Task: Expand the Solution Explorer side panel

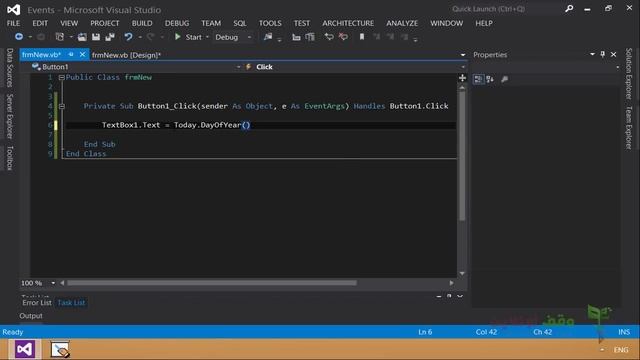Action: pos(629,74)
